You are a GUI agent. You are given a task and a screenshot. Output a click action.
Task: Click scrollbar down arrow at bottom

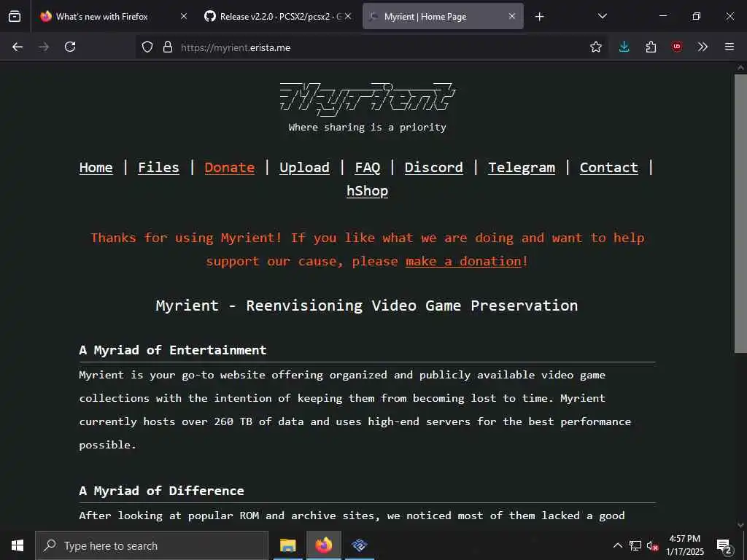click(740, 525)
